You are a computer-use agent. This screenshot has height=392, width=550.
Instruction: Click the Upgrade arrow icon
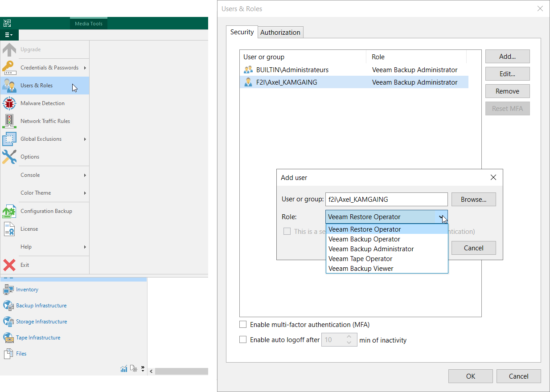point(9,49)
